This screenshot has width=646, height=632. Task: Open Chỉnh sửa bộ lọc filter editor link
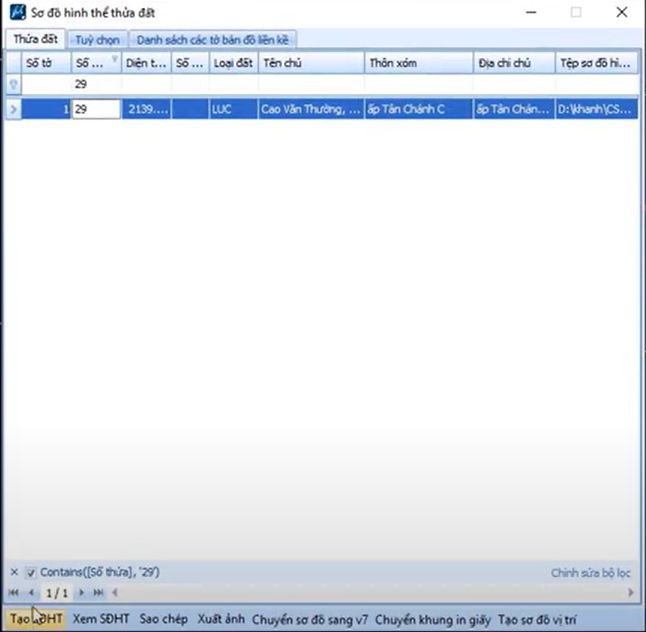591,573
